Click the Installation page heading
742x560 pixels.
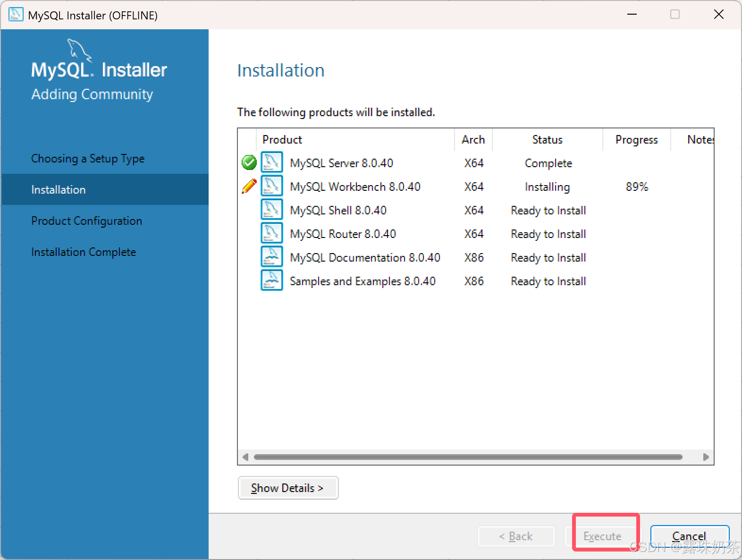pos(281,70)
